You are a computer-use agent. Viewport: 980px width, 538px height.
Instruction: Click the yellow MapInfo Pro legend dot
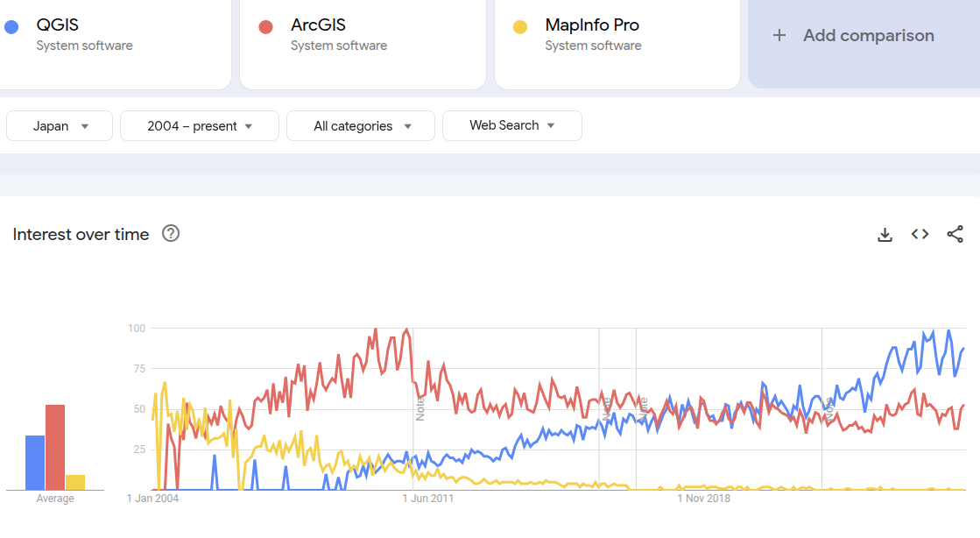[x=521, y=25]
